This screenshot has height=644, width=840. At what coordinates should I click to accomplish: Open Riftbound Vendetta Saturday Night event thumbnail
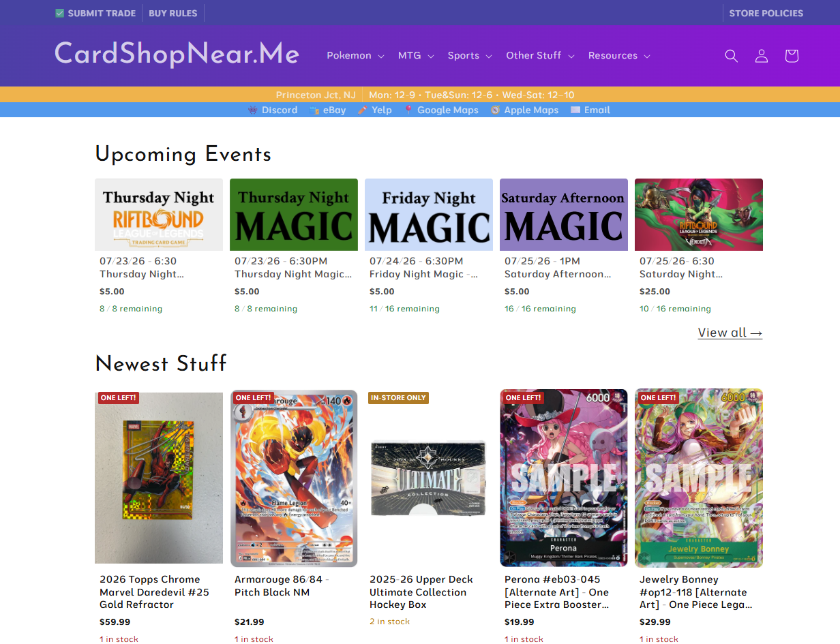[699, 215]
